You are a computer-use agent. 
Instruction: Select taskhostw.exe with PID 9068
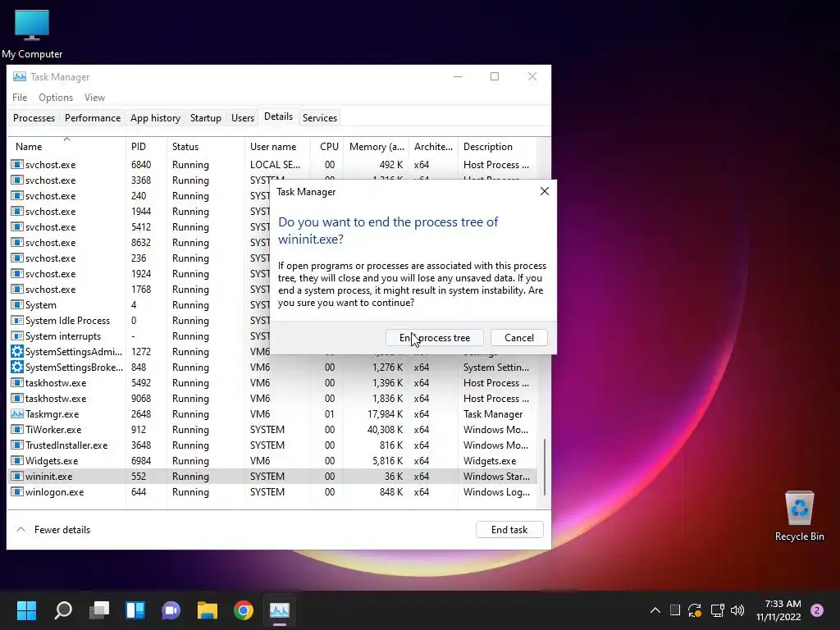click(272, 399)
